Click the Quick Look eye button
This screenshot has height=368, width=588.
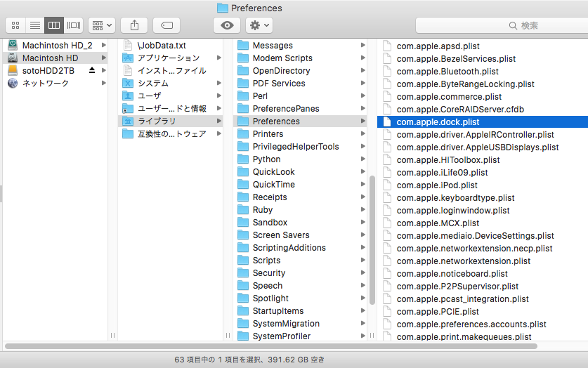(x=227, y=25)
